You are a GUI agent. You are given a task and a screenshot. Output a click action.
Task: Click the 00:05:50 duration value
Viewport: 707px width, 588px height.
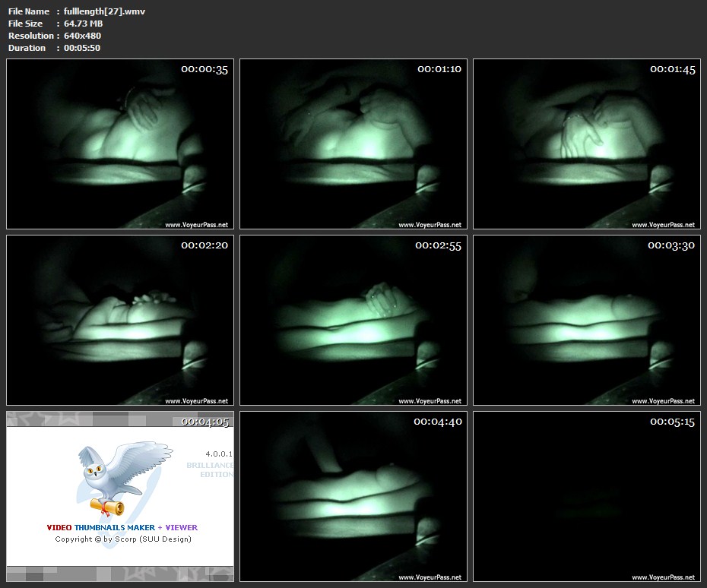click(x=82, y=48)
